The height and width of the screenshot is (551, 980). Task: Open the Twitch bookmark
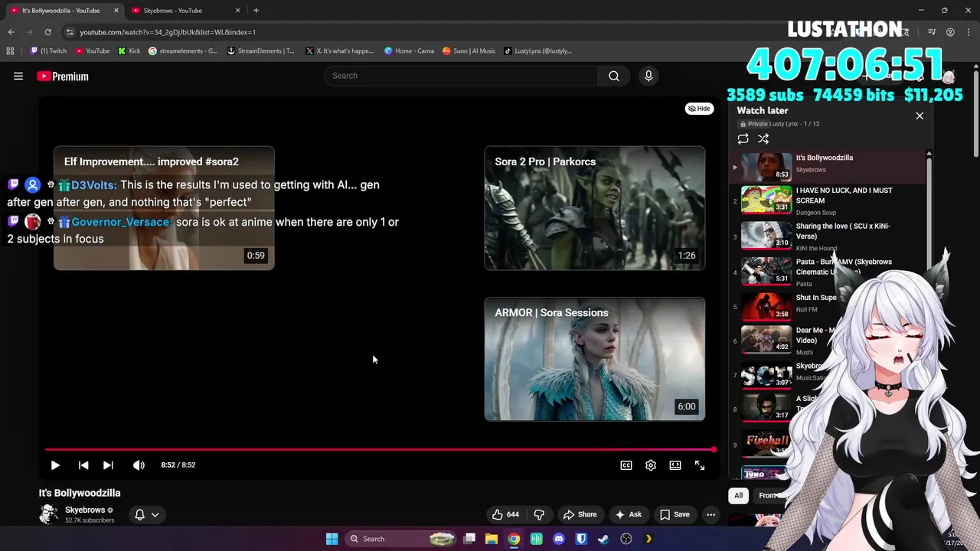coord(48,51)
